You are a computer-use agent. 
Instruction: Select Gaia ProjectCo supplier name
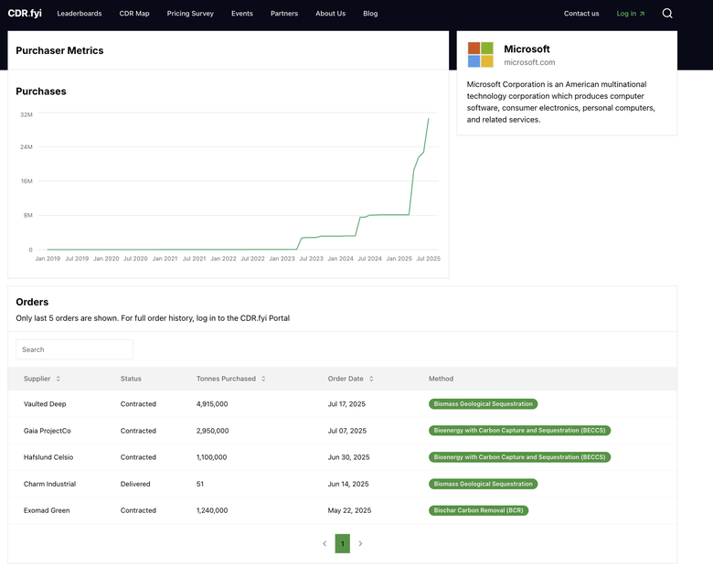[48, 431]
